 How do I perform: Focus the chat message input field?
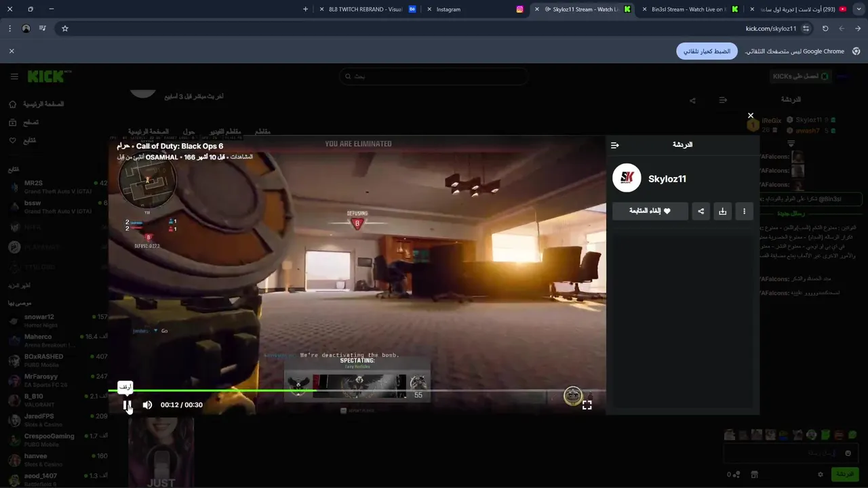coord(790,453)
